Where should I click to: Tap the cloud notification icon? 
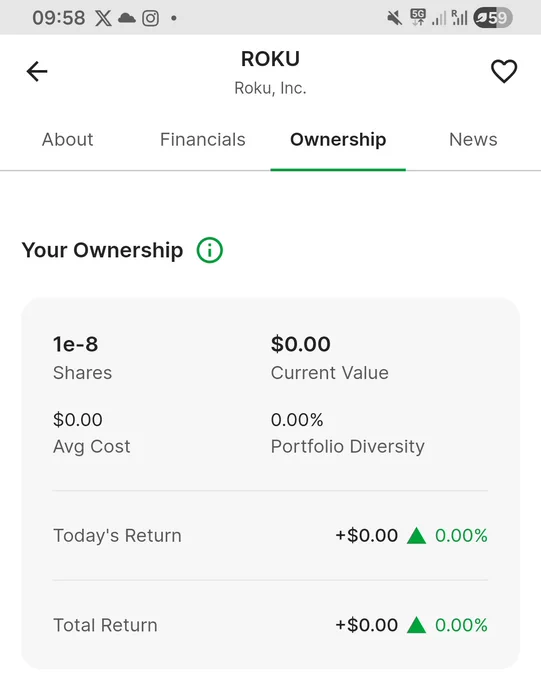(x=127, y=18)
